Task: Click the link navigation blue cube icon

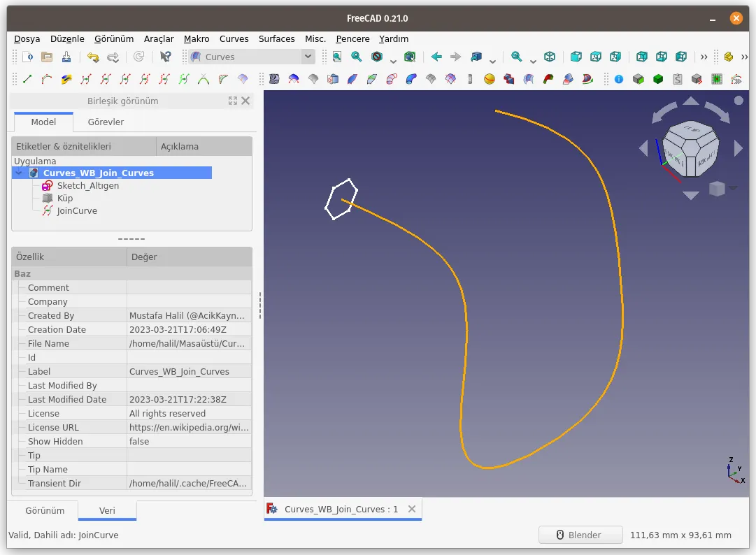Action: pyautogui.click(x=476, y=57)
